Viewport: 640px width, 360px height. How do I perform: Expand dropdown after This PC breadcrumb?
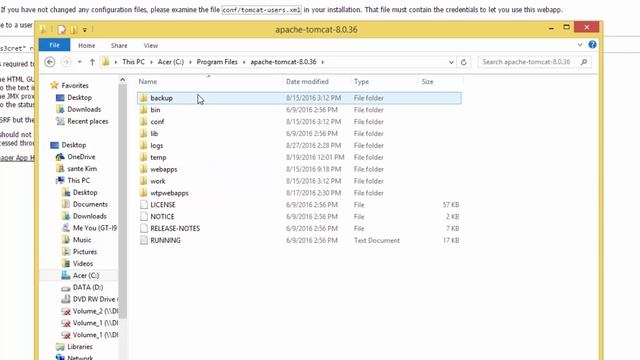[151, 62]
